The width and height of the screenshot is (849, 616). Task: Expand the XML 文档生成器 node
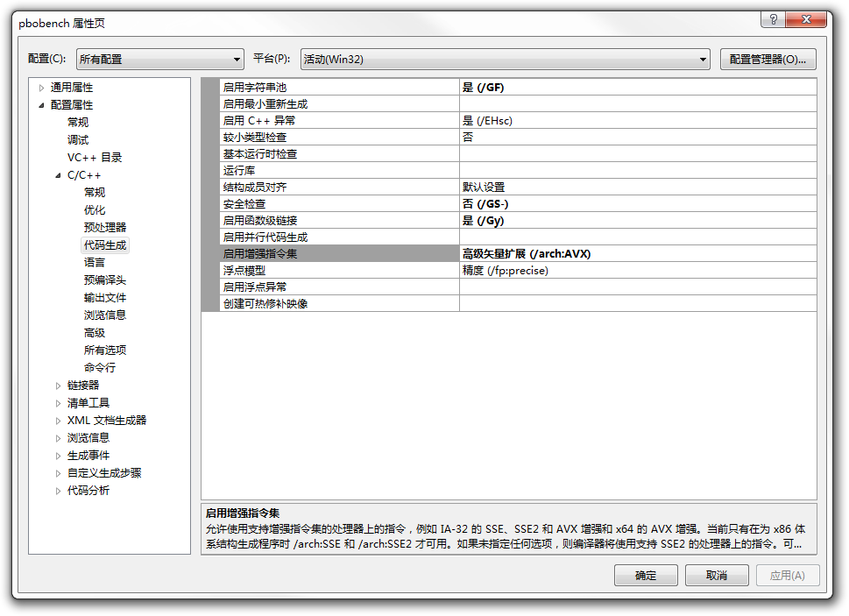point(59,421)
